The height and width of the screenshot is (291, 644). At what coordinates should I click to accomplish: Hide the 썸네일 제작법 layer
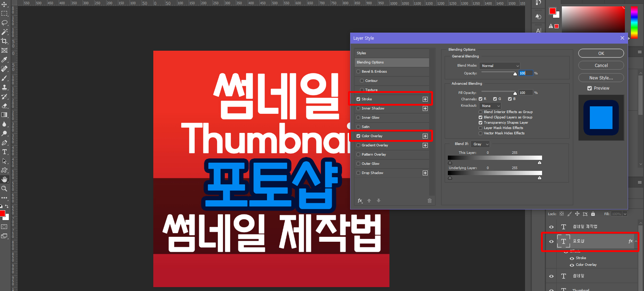pyautogui.click(x=551, y=227)
